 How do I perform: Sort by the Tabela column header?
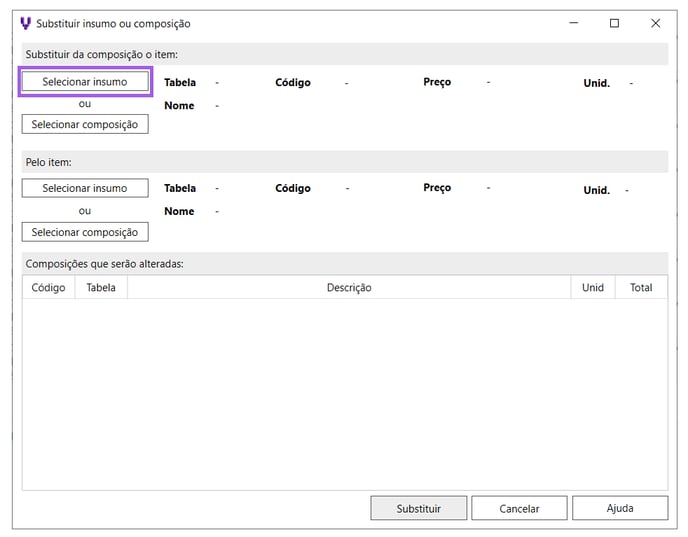[x=101, y=288]
